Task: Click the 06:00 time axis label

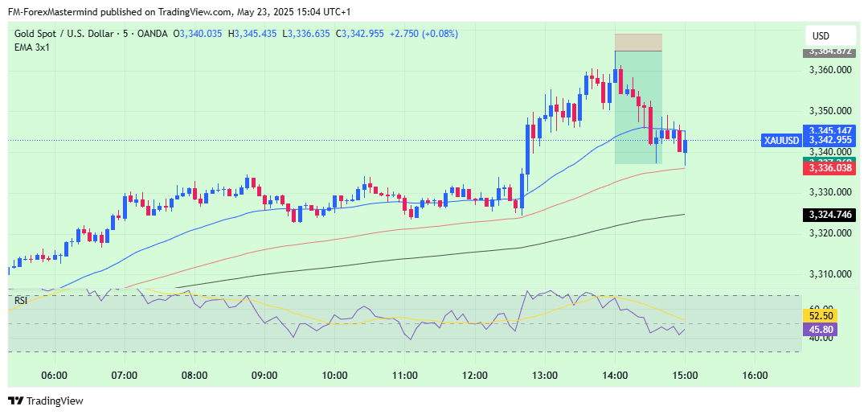Action: click(x=55, y=375)
